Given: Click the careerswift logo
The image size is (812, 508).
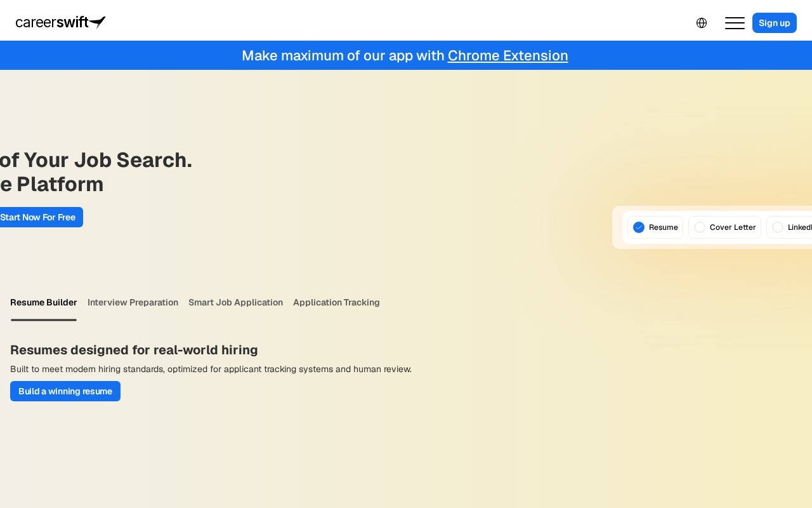Looking at the screenshot, I should 61,23.
